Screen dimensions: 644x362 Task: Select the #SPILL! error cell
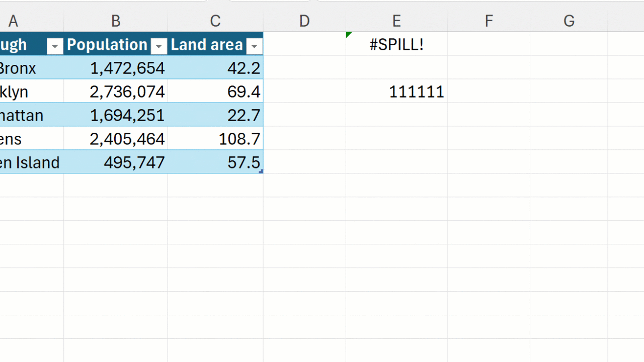[x=396, y=44]
